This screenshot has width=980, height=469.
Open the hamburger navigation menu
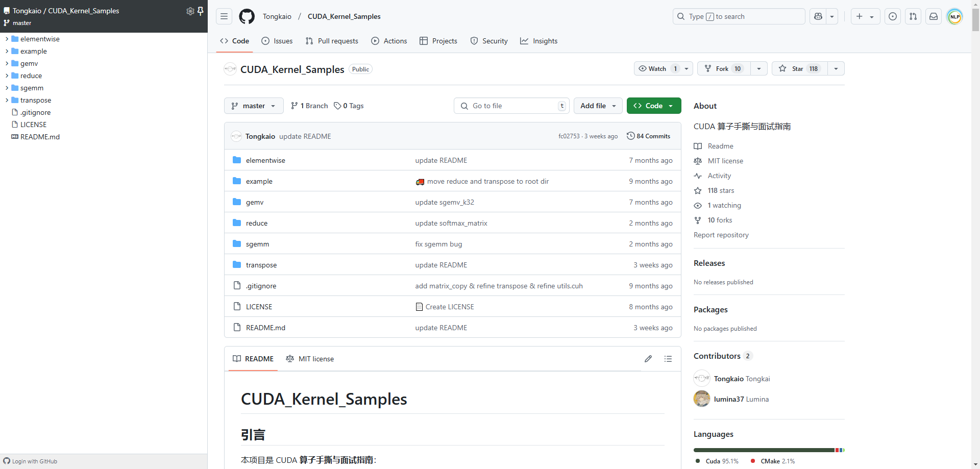224,16
